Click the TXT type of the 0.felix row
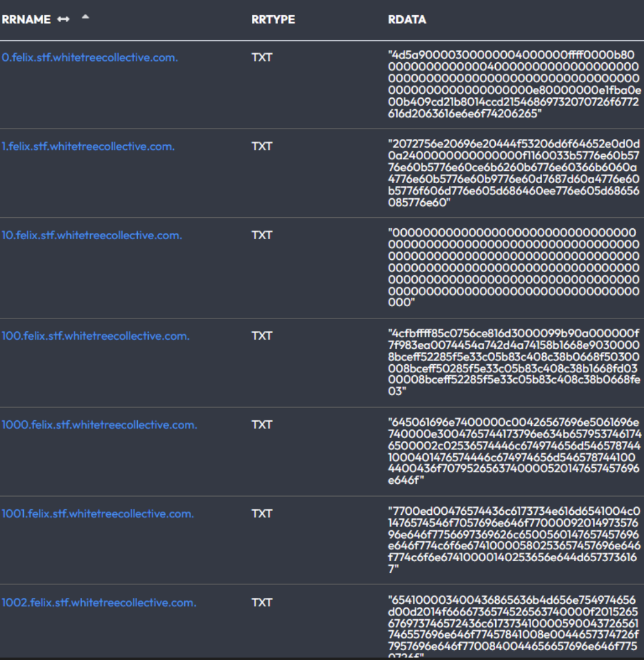Image resolution: width=644 pixels, height=660 pixels. (x=262, y=58)
